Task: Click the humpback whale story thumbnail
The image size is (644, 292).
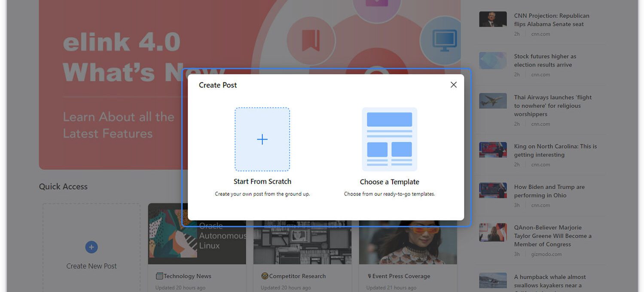Action: point(493,280)
